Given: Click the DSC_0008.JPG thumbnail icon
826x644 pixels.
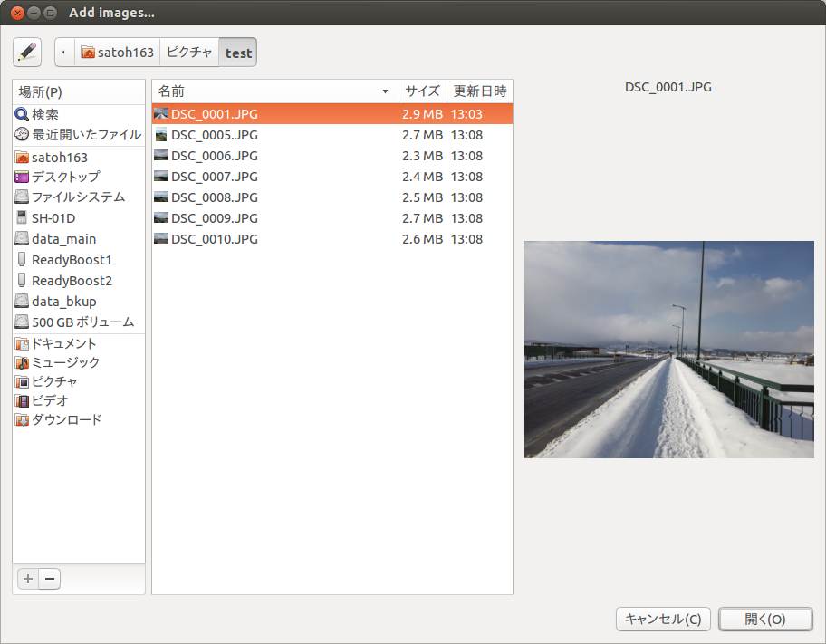Looking at the screenshot, I should (x=161, y=197).
